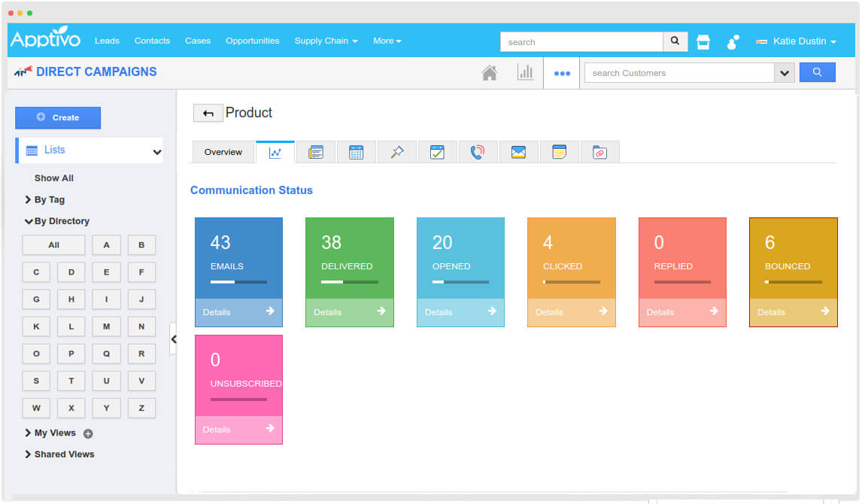Click the blue Create button
Viewport: 865px width, 504px height.
(x=58, y=117)
